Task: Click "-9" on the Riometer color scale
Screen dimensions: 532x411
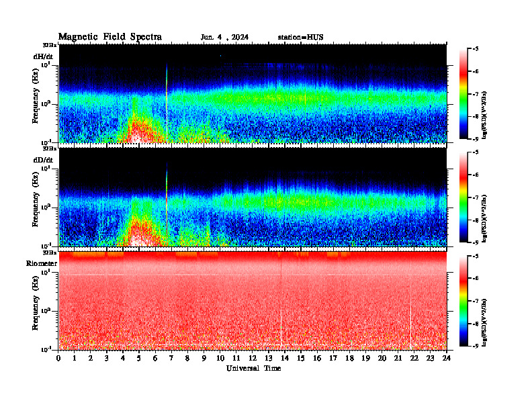Action: coord(476,346)
